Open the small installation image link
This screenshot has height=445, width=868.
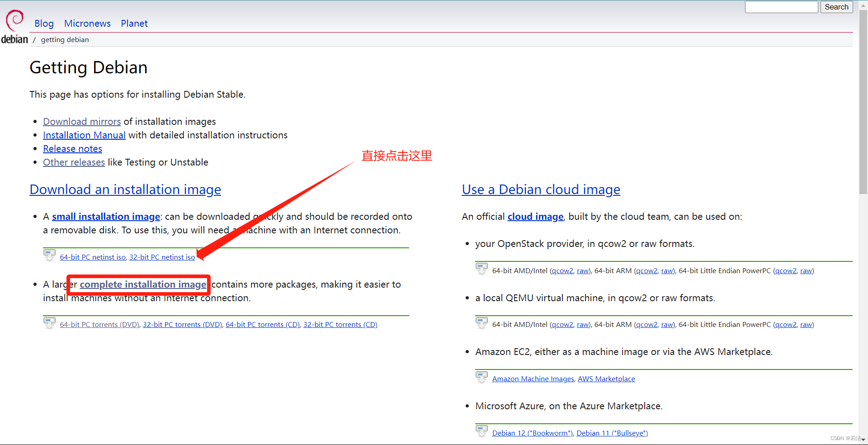pos(106,217)
